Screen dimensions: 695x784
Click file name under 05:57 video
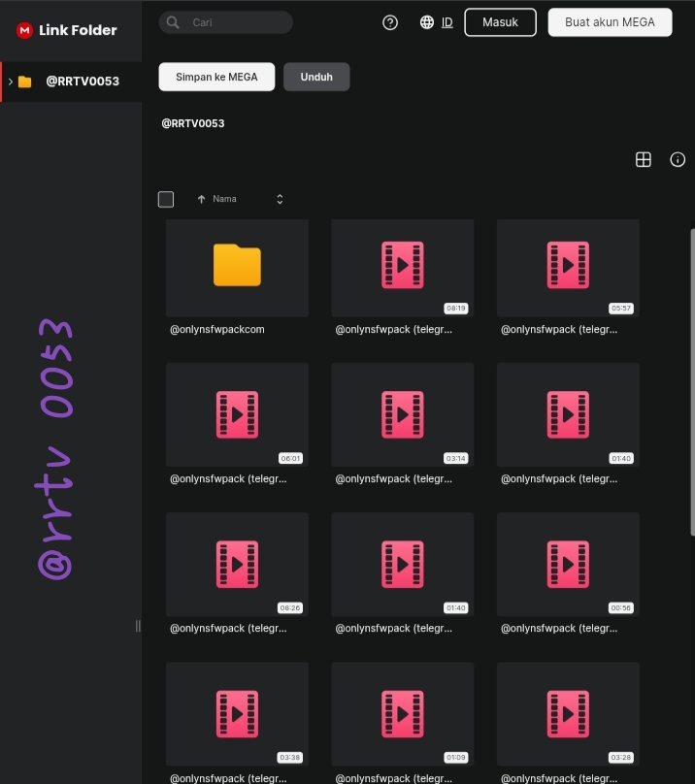pos(559,330)
